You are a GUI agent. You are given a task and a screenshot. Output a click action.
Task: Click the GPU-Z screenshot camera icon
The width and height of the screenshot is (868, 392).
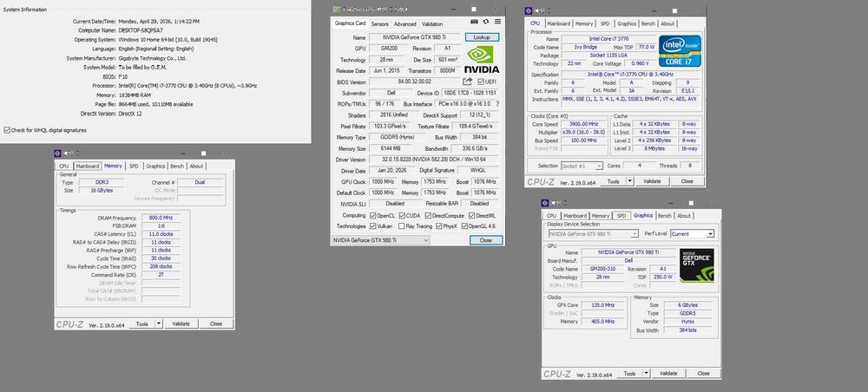coord(474,22)
